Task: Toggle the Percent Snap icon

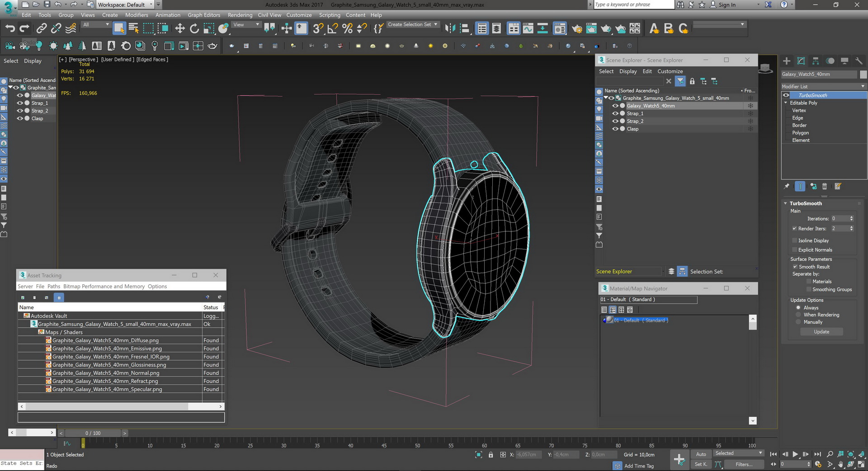Action: pos(347,28)
